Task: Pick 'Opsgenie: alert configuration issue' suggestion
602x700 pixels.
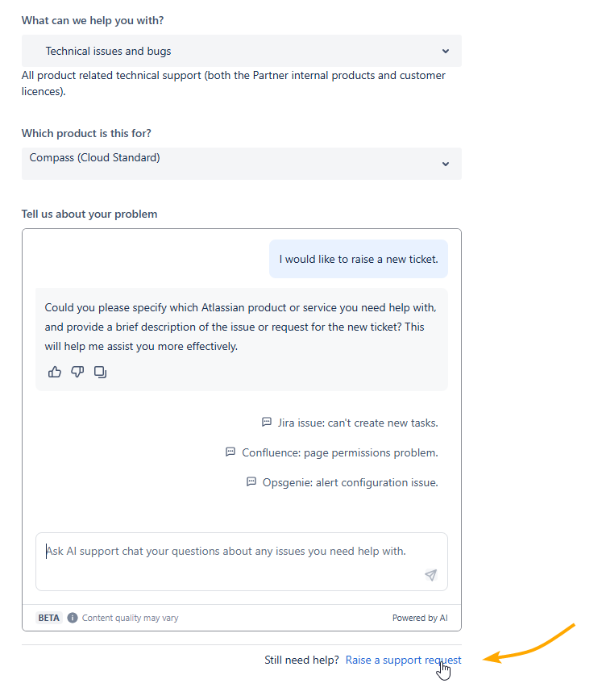Action: pyautogui.click(x=351, y=482)
